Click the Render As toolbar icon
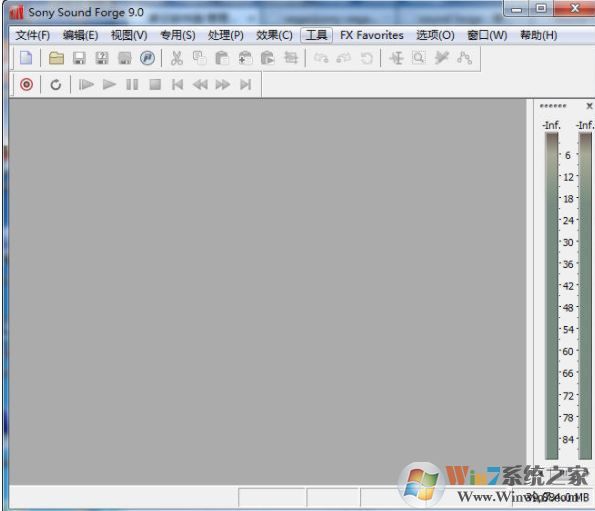The height and width of the screenshot is (511, 595). point(124,58)
